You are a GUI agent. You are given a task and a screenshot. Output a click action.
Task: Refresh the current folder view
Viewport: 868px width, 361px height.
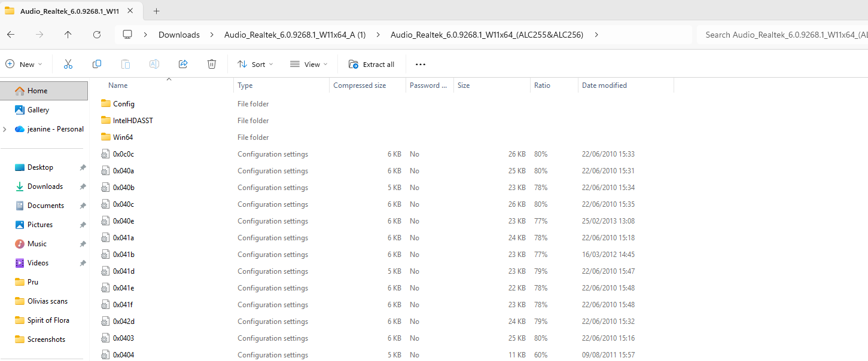[x=97, y=35]
